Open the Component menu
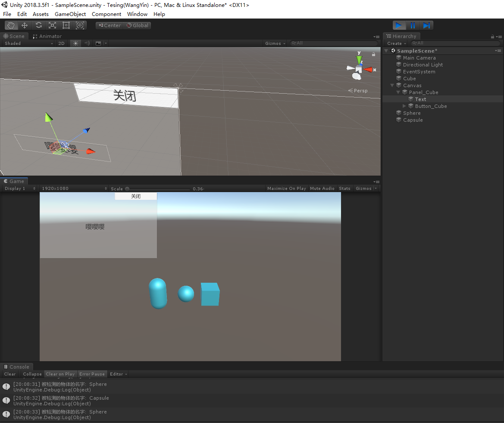 (x=106, y=14)
